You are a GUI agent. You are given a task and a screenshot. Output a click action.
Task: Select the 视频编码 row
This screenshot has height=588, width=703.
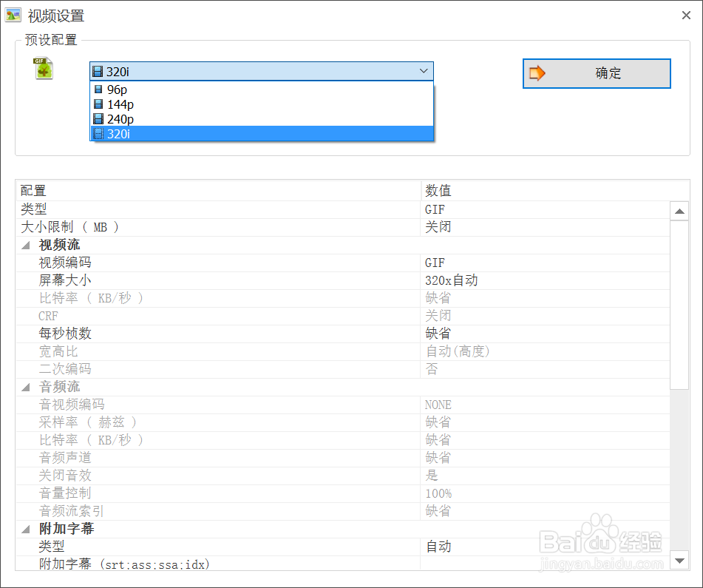[x=343, y=263]
